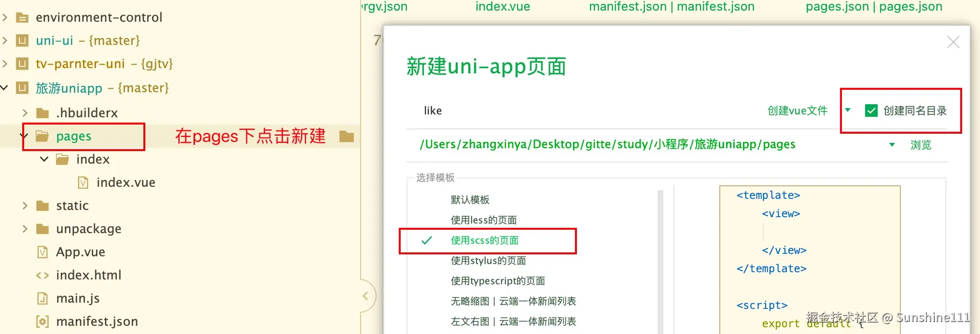Open the page path dropdown arrow
This screenshot has height=334, width=980.
[x=892, y=145]
